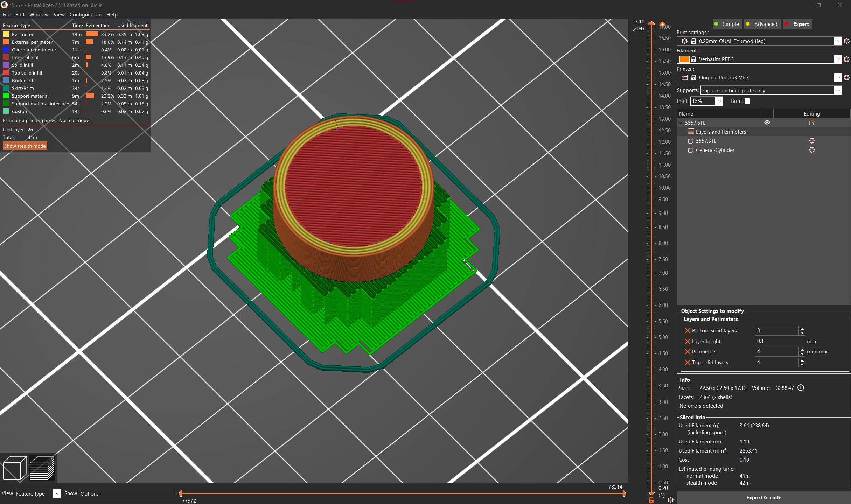
Task: Toggle visibility eye for 5557.STL object
Action: pyautogui.click(x=767, y=122)
